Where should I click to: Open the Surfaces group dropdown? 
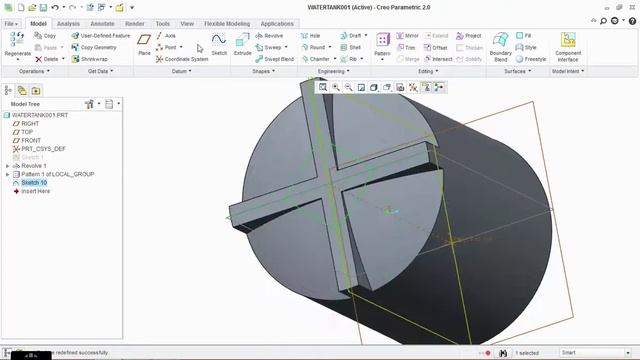pos(518,71)
